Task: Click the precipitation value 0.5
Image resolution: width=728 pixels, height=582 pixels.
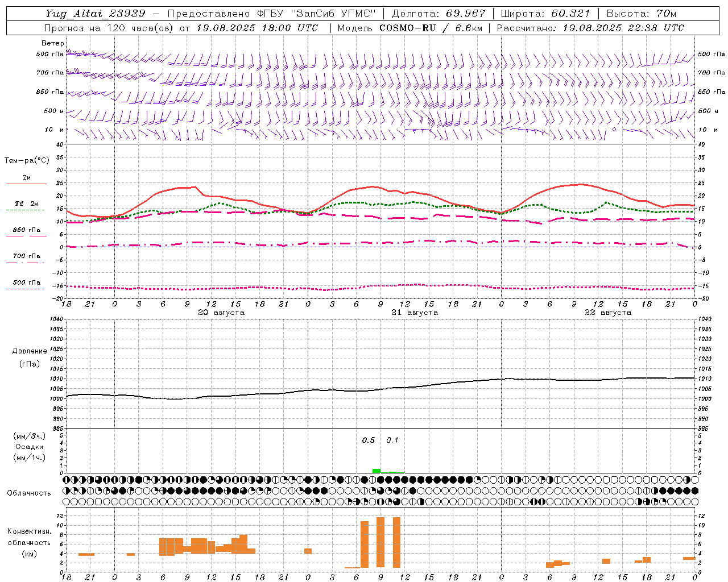Action: [x=369, y=440]
